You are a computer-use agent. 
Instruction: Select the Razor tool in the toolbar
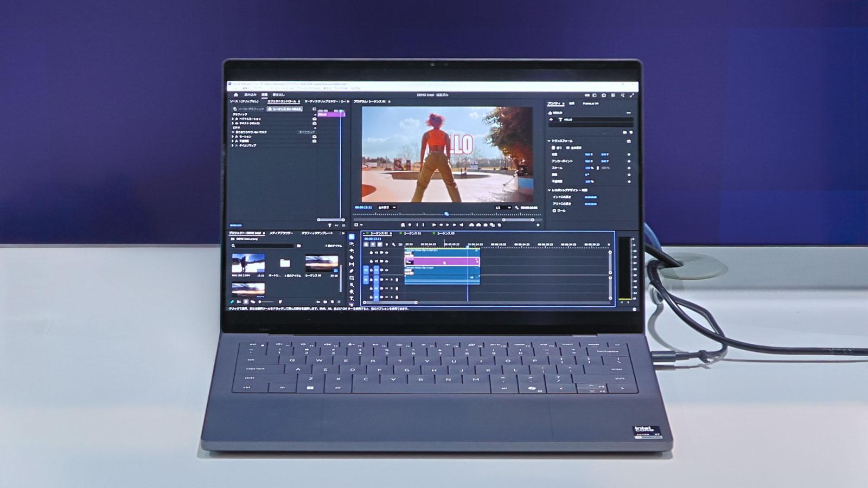coord(352,258)
